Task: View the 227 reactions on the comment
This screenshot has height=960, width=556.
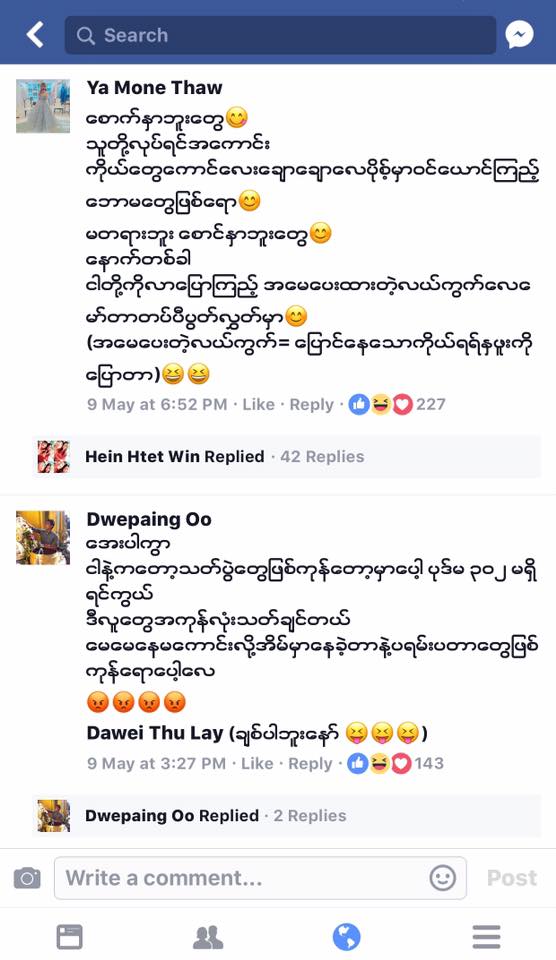Action: (x=397, y=405)
